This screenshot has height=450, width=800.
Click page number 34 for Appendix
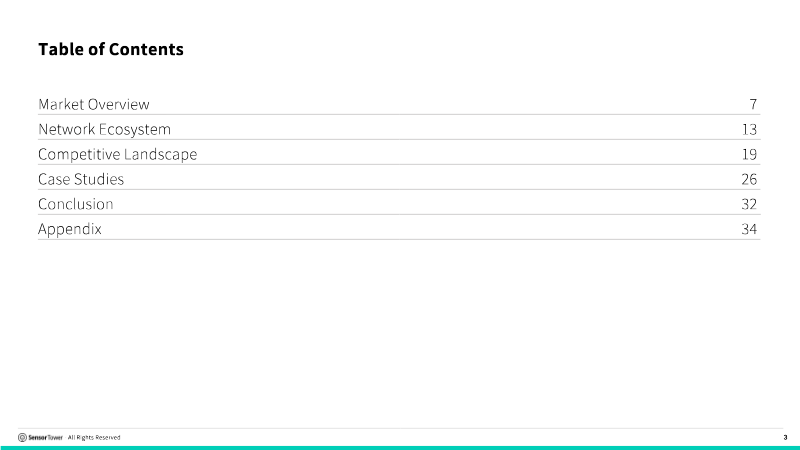pos(749,229)
